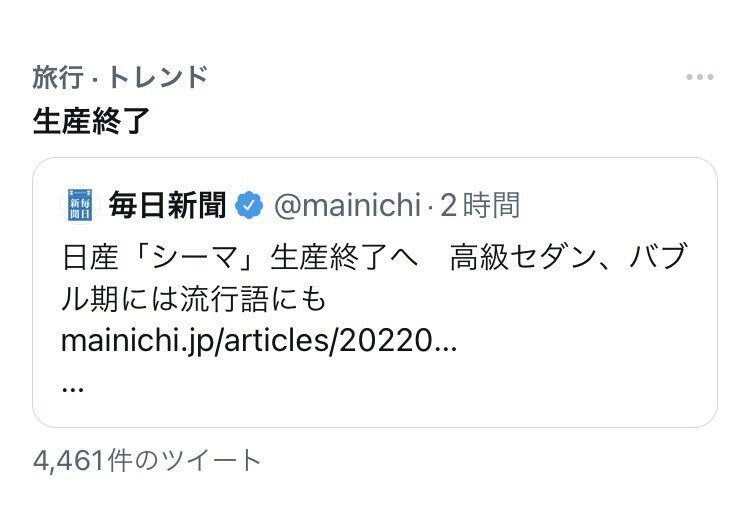
Task: Click the blue verified badge
Action: [248, 206]
